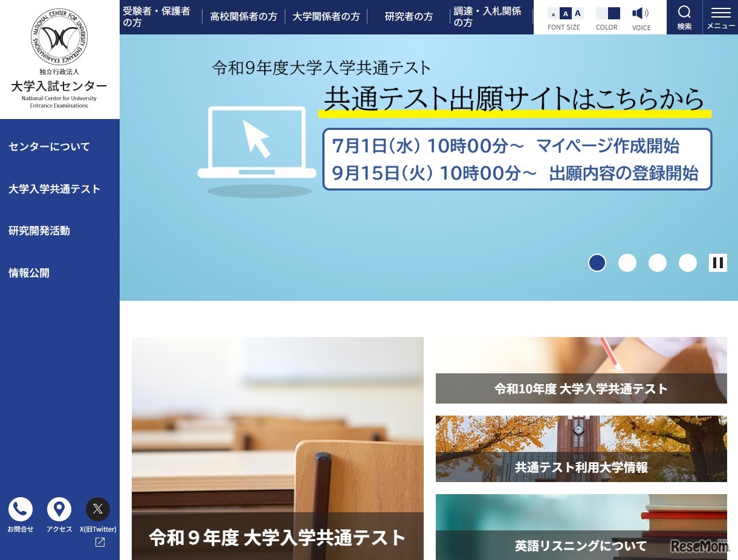Open 高校関係者の方 top navigation item
738x560 pixels.
[x=244, y=17]
